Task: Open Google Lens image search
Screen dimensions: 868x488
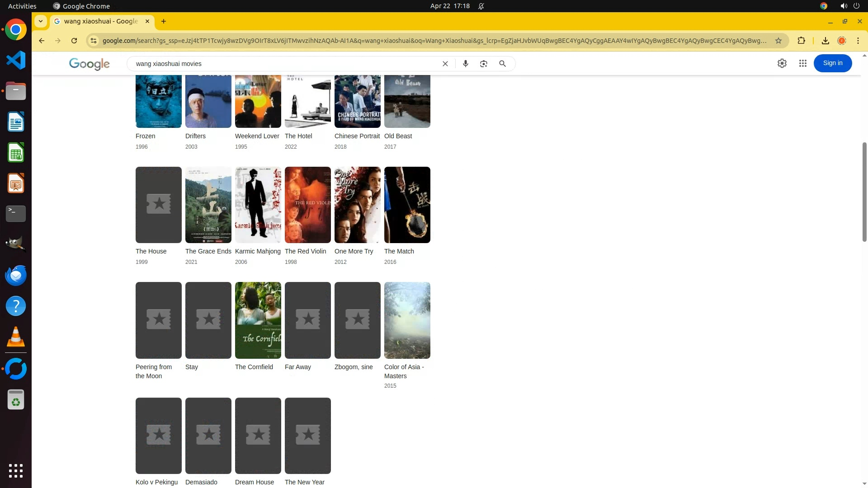Action: (484, 64)
